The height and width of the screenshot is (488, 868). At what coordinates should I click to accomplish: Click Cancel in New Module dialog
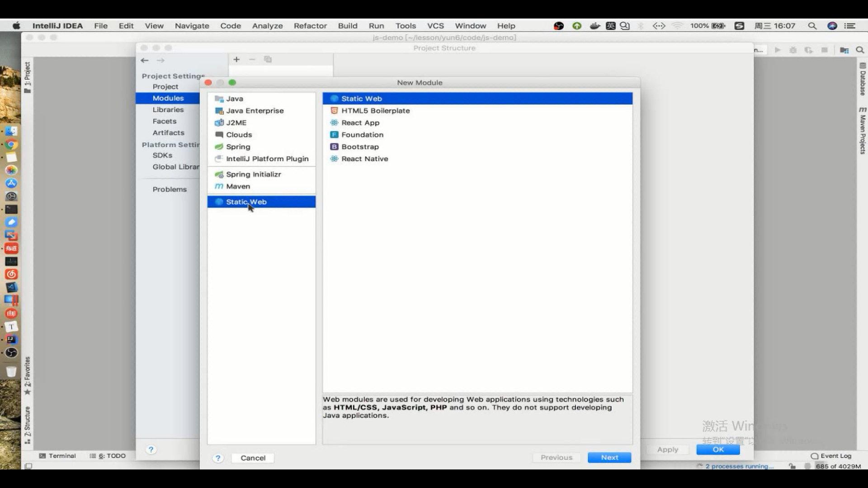coord(253,458)
